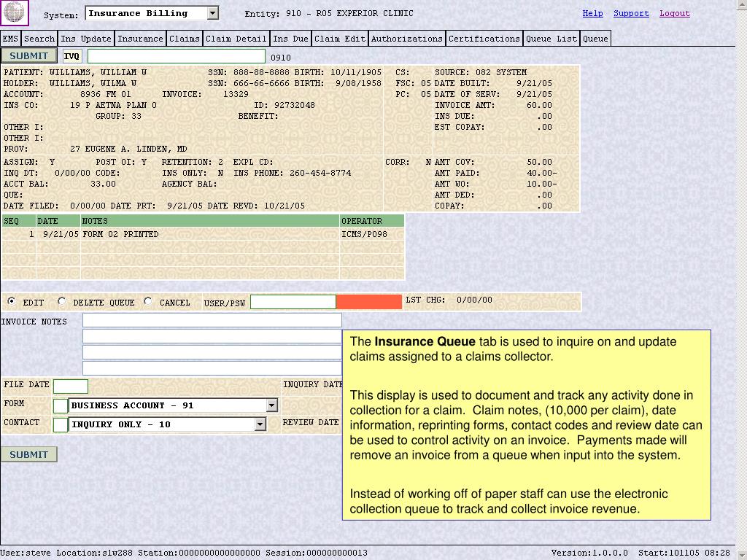The width and height of the screenshot is (747, 560).
Task: Click the SEQ column header
Action: (18, 221)
